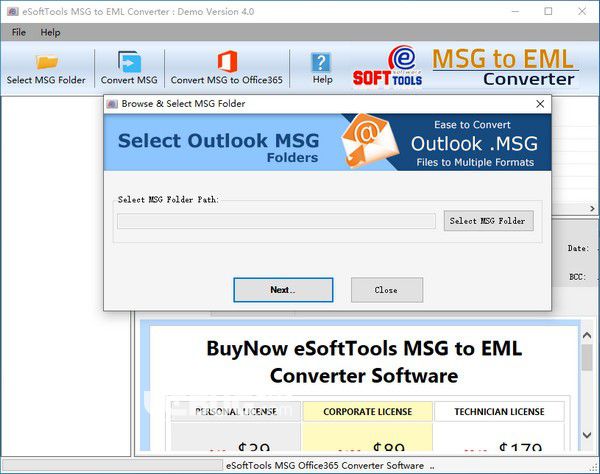The image size is (600, 474).
Task: Click the Select MSG Folder dialog button
Action: point(488,221)
